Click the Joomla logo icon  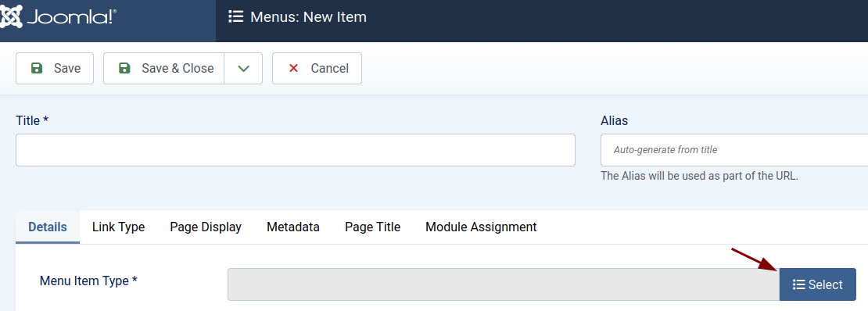point(11,16)
